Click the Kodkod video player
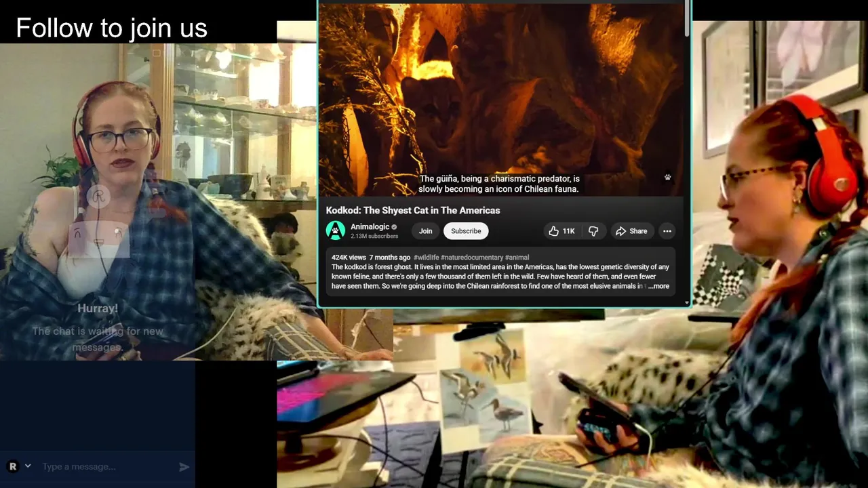The width and height of the screenshot is (868, 488). [x=502, y=100]
